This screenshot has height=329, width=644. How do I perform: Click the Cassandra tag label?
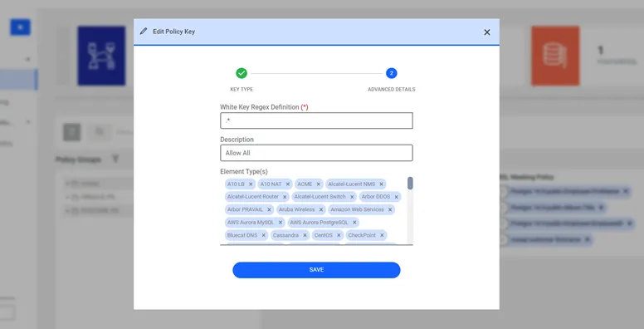pos(285,235)
